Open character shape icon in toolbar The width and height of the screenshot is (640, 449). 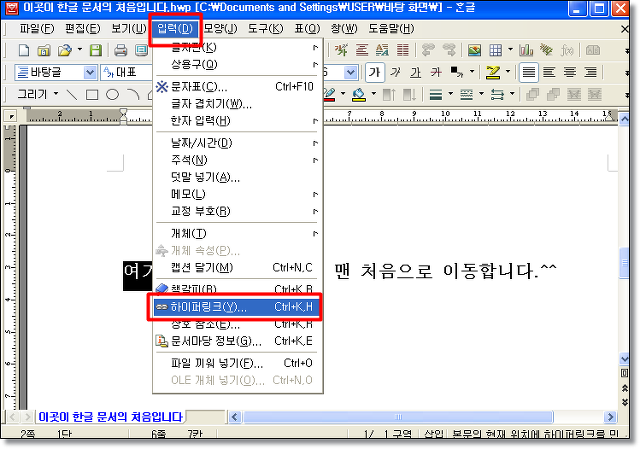[x=341, y=50]
